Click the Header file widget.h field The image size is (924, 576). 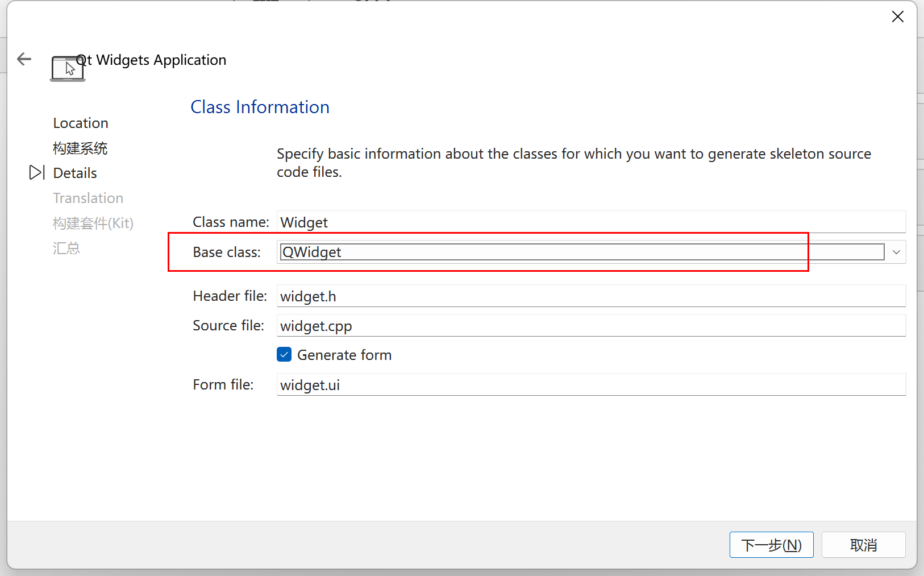[591, 296]
